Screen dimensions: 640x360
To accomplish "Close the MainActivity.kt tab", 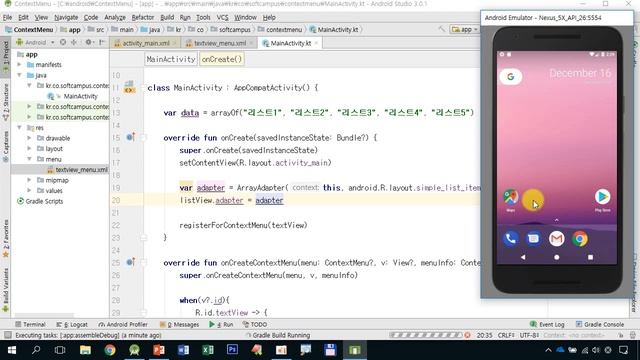I will 316,43.
